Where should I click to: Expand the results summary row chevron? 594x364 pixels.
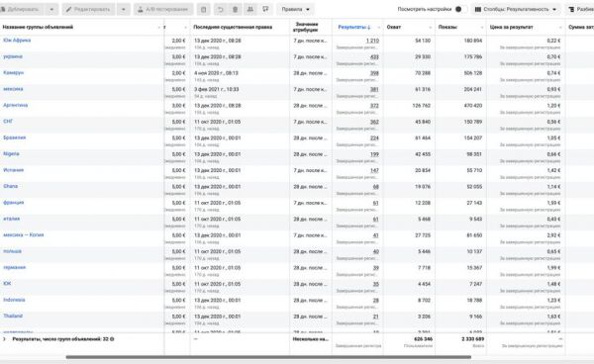pyautogui.click(x=5, y=339)
